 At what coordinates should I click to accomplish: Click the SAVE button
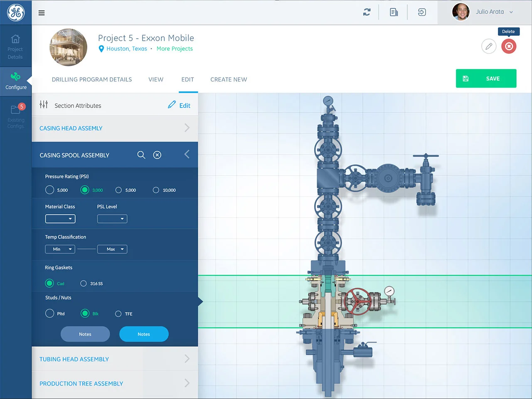tap(486, 78)
